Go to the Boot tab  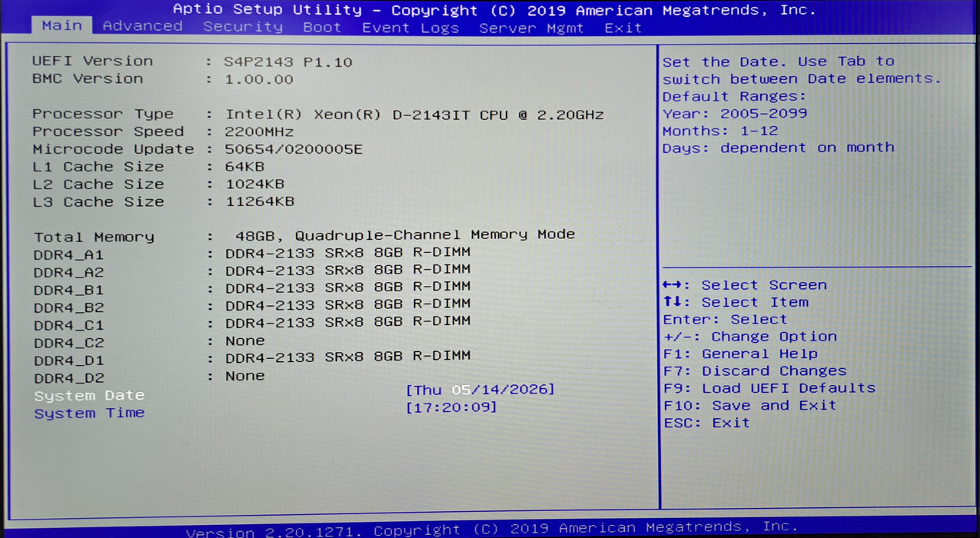322,27
